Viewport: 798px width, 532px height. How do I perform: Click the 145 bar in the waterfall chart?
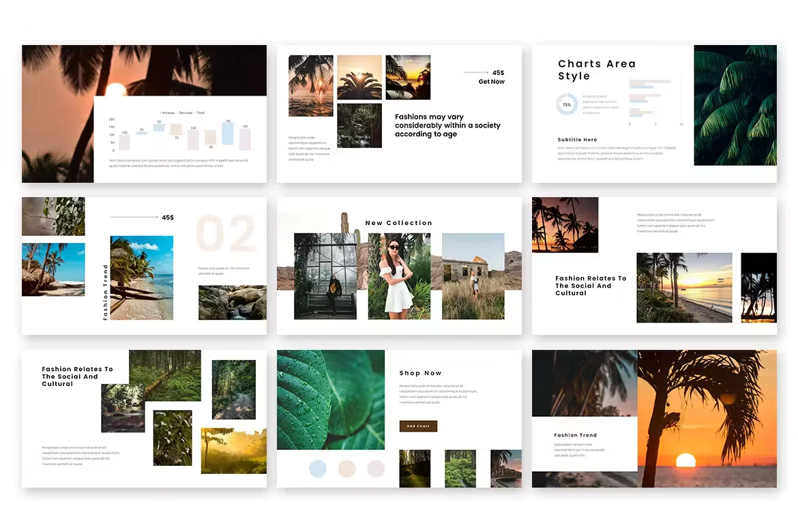(227, 135)
